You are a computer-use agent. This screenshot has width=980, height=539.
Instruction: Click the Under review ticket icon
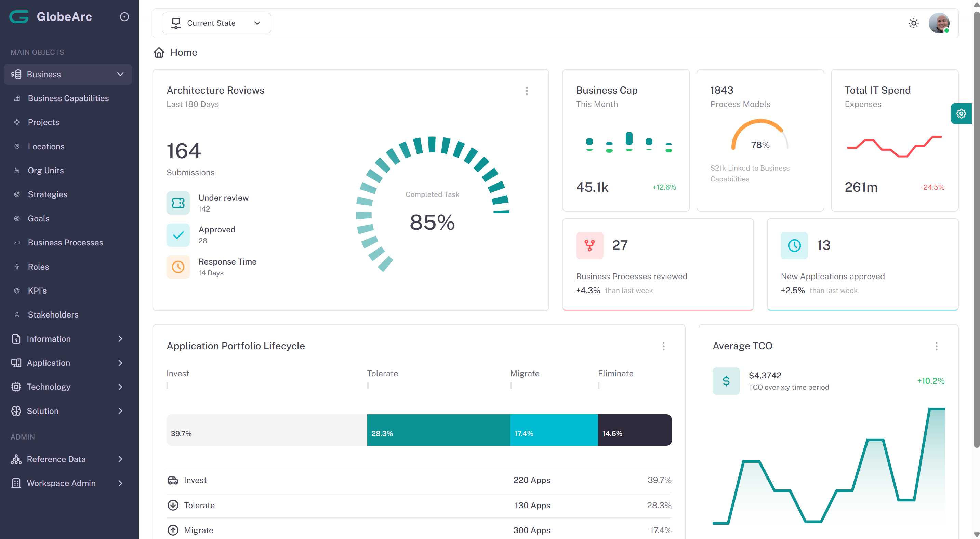pyautogui.click(x=178, y=203)
